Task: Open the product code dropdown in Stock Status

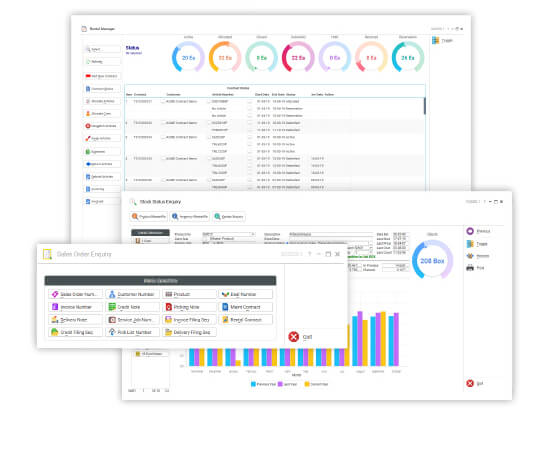Action: tap(253, 234)
